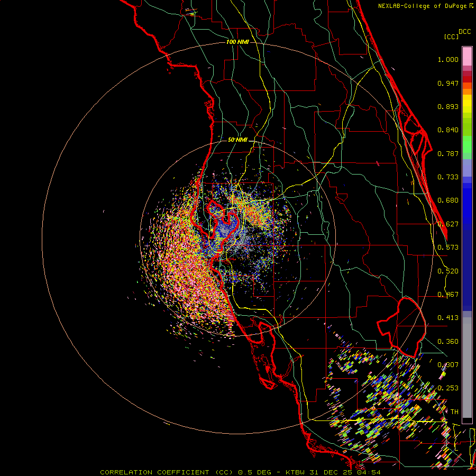Screen dimensions: 476x476
Task: Click the 0.733 legend value
Action: click(x=448, y=177)
